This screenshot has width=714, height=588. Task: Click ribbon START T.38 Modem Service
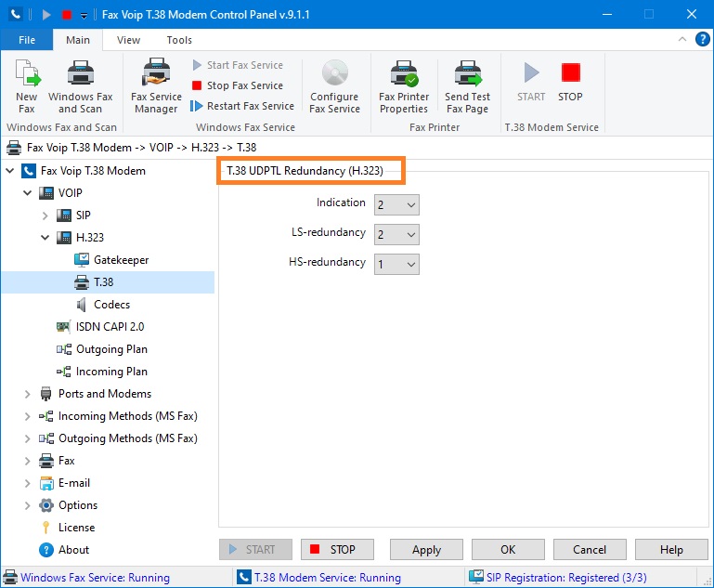(x=531, y=82)
